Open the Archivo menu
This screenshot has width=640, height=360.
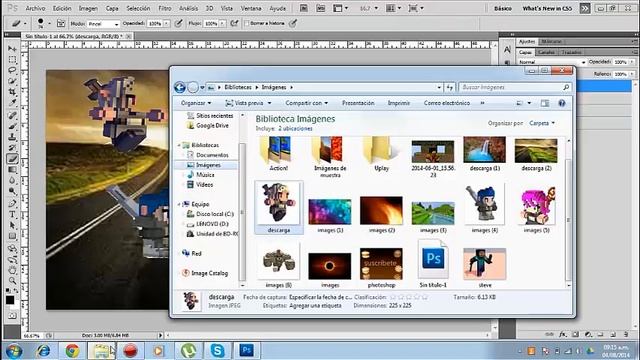coord(36,8)
